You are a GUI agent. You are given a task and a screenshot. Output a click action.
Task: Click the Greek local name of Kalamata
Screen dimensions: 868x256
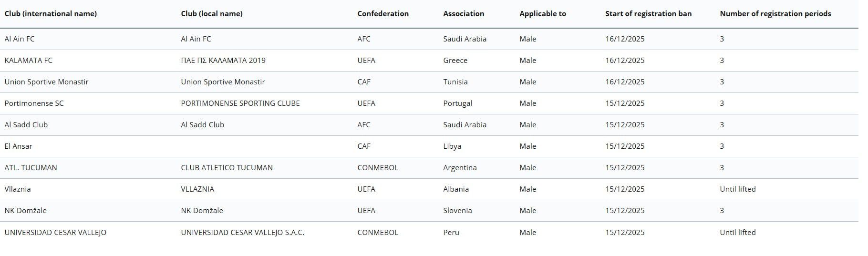[223, 61]
